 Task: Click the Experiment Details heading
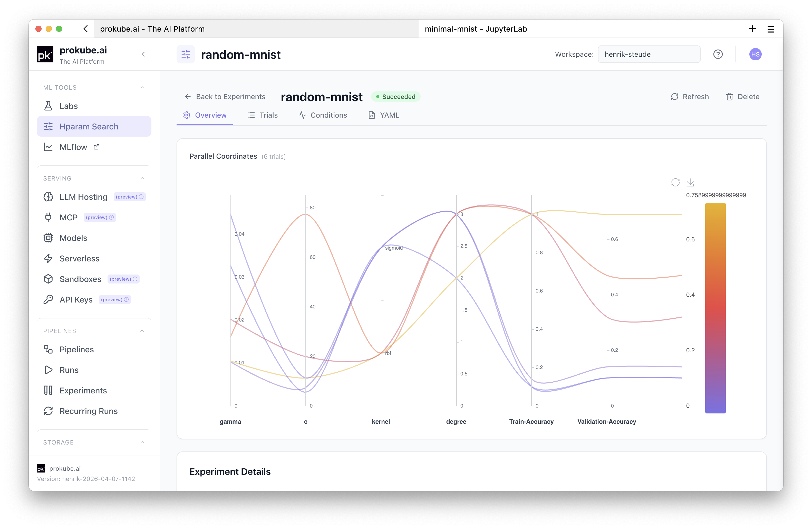pos(230,471)
